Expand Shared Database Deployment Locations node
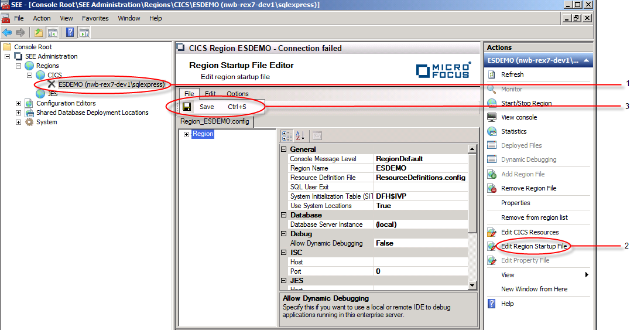Screen dimensions: 644x330 pos(19,113)
